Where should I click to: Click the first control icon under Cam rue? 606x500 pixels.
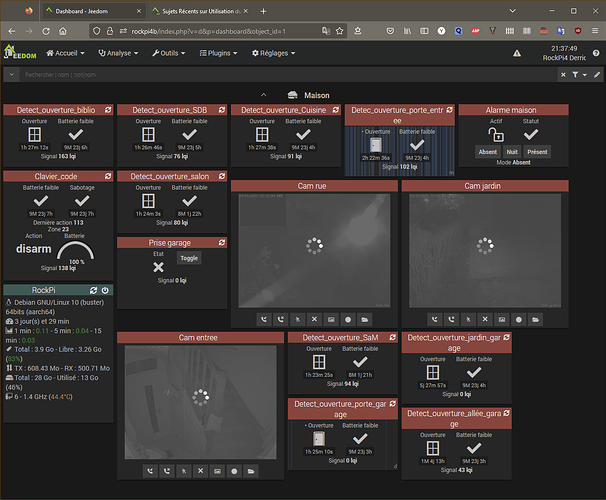263,318
